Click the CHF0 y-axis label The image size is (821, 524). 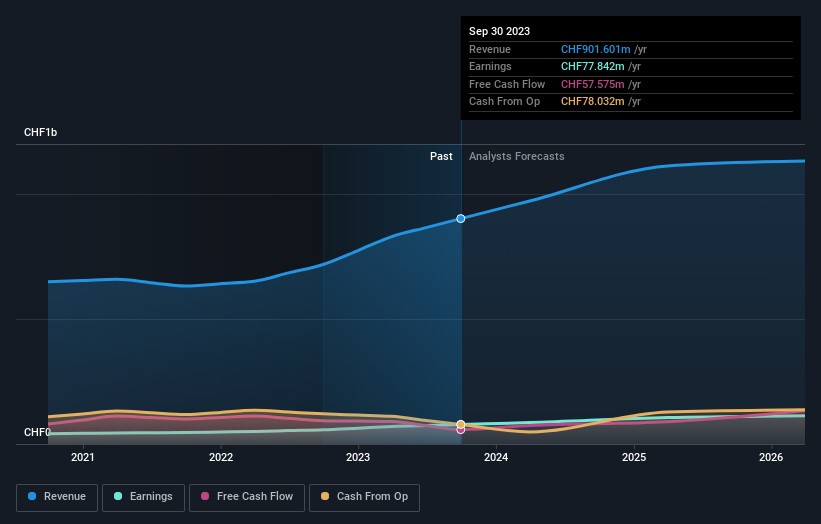37,432
